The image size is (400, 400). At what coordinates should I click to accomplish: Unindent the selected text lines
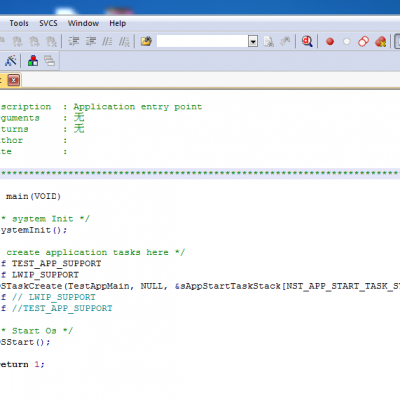coord(91,41)
